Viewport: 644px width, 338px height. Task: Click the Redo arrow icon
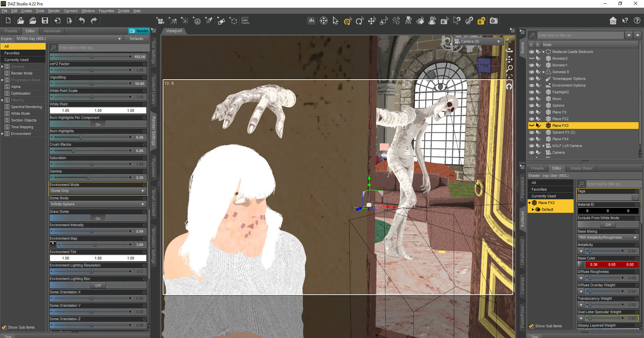pyautogui.click(x=94, y=21)
